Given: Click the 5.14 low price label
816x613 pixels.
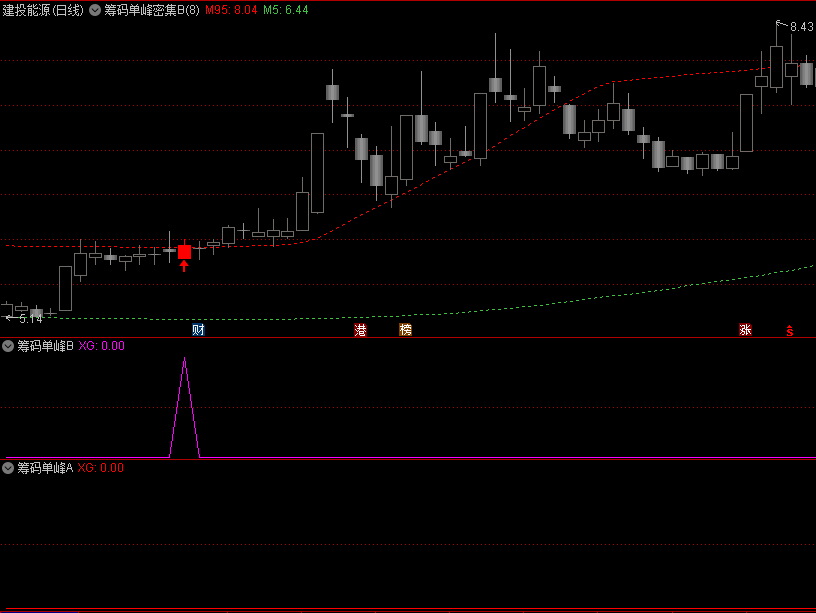Looking at the screenshot, I should pos(31,319).
